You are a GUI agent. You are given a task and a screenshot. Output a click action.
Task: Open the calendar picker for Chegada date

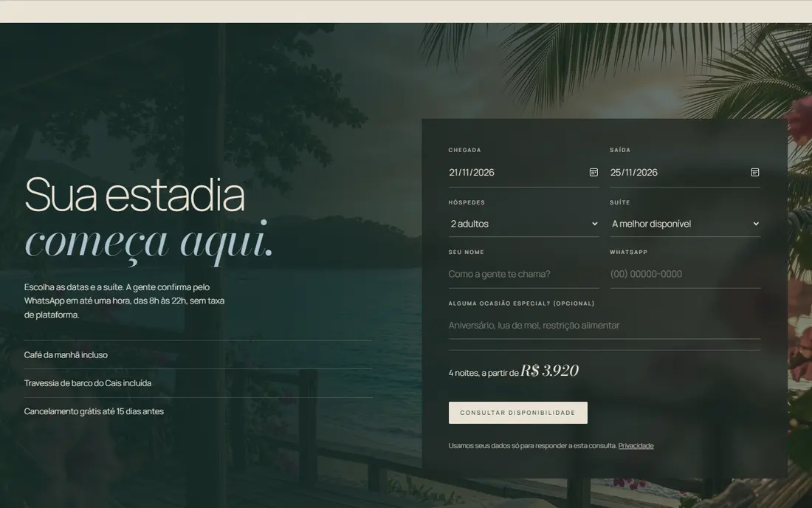[x=593, y=173]
